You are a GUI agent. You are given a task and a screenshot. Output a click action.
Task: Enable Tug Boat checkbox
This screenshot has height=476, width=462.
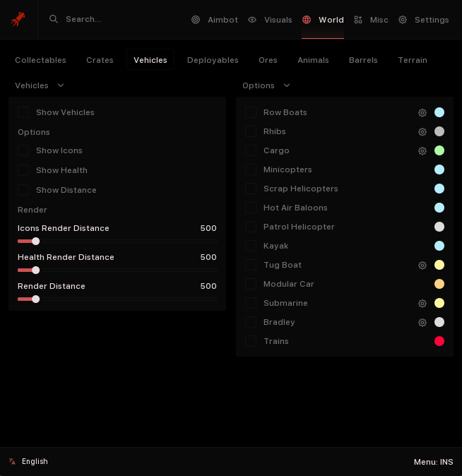pyautogui.click(x=251, y=265)
